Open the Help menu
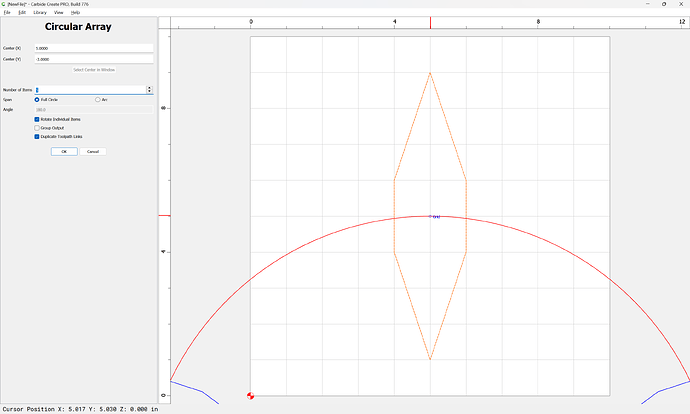The width and height of the screenshot is (690, 414). (75, 12)
